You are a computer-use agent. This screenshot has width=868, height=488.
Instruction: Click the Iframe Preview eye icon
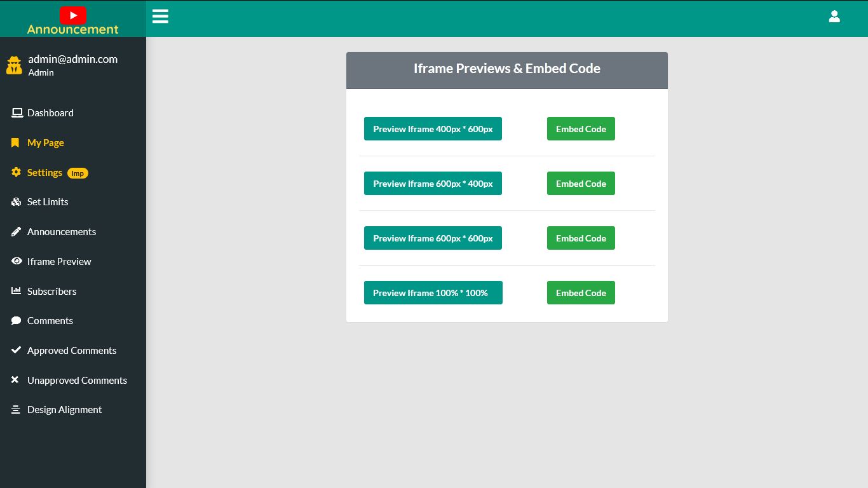(16, 261)
